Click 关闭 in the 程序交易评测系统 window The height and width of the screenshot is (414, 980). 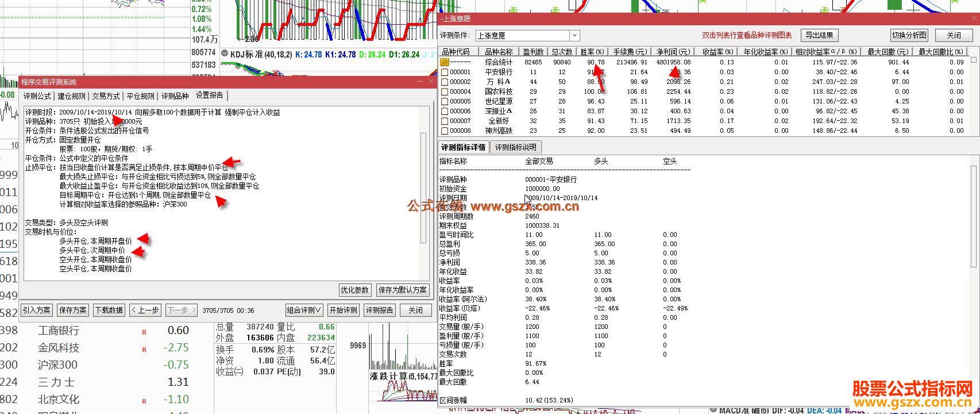point(416,310)
